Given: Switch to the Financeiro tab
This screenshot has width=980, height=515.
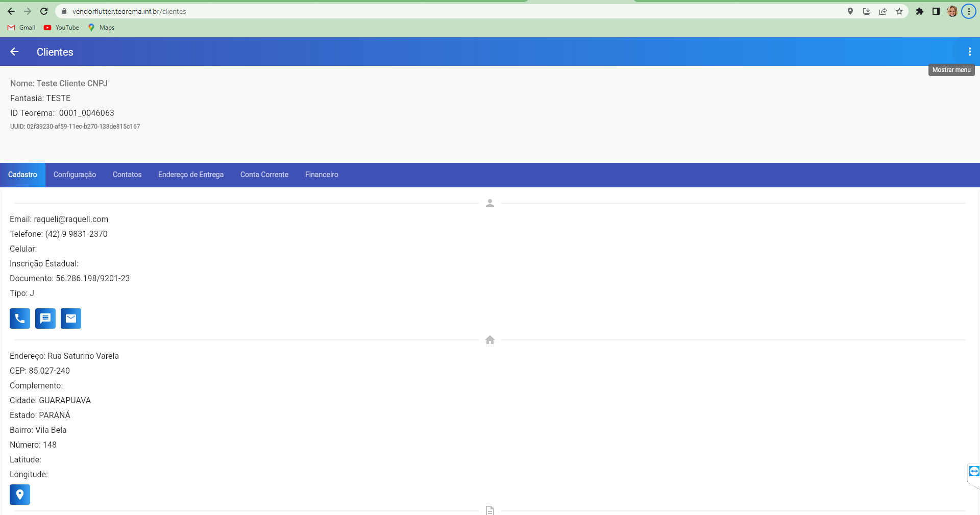Looking at the screenshot, I should [322, 175].
